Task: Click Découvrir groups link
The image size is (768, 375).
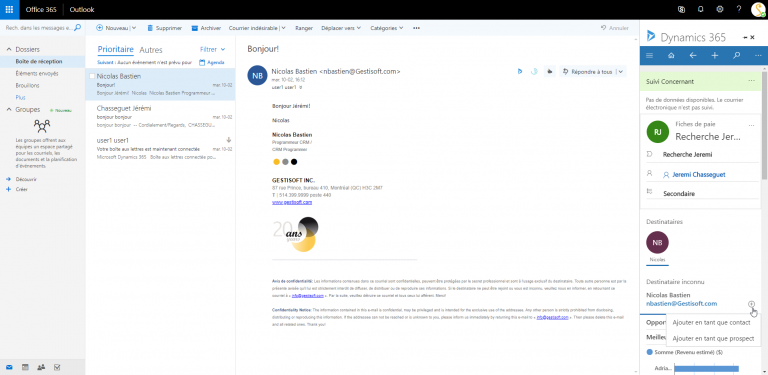Action: 26,179
